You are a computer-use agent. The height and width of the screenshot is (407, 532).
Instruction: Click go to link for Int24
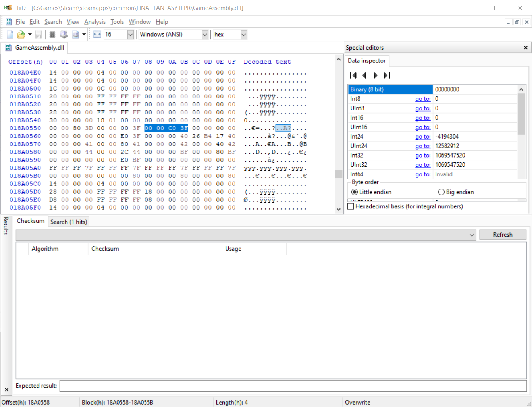(x=423, y=137)
